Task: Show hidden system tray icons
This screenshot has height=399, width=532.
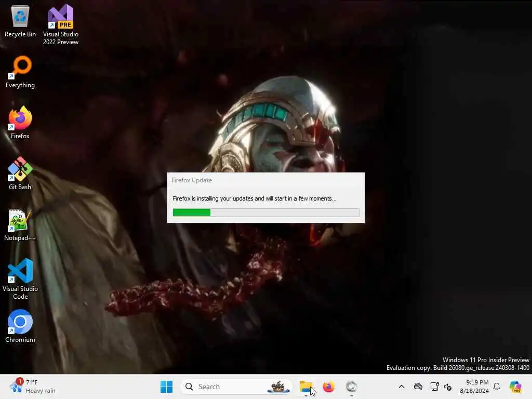Action: pyautogui.click(x=402, y=387)
